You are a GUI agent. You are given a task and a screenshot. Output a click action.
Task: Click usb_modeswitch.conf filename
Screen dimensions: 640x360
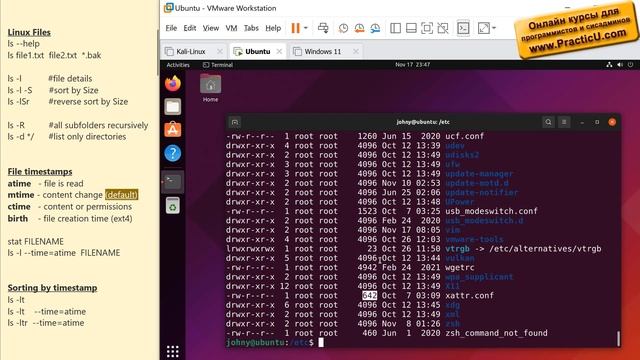click(x=491, y=211)
